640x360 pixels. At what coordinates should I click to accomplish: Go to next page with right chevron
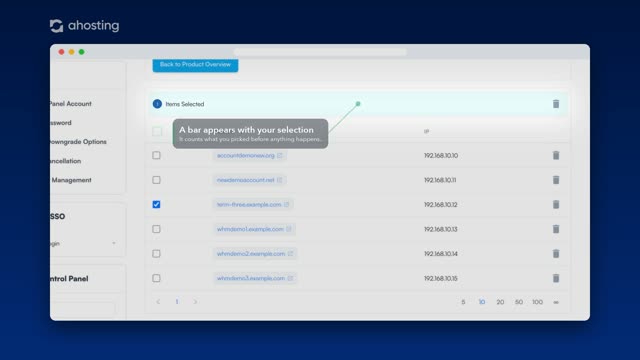point(195,302)
